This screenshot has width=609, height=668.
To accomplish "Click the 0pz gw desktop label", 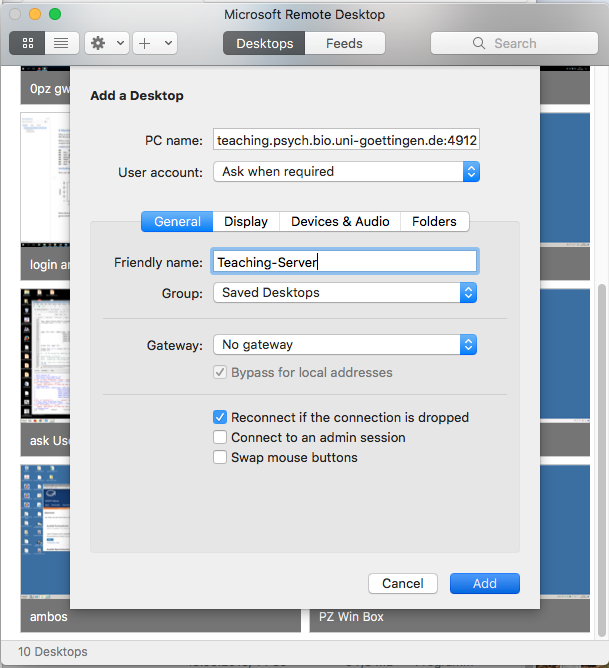I will [50, 89].
